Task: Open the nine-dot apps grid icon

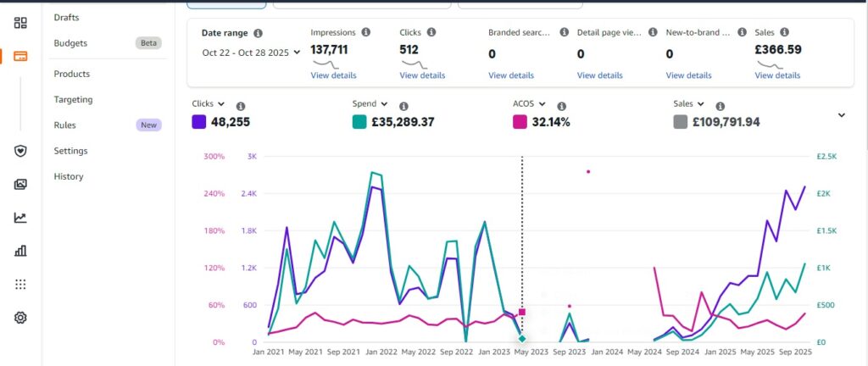Action: click(x=20, y=284)
